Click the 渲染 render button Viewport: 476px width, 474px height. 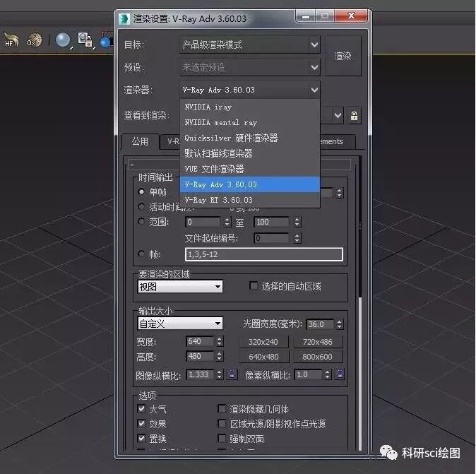click(343, 56)
